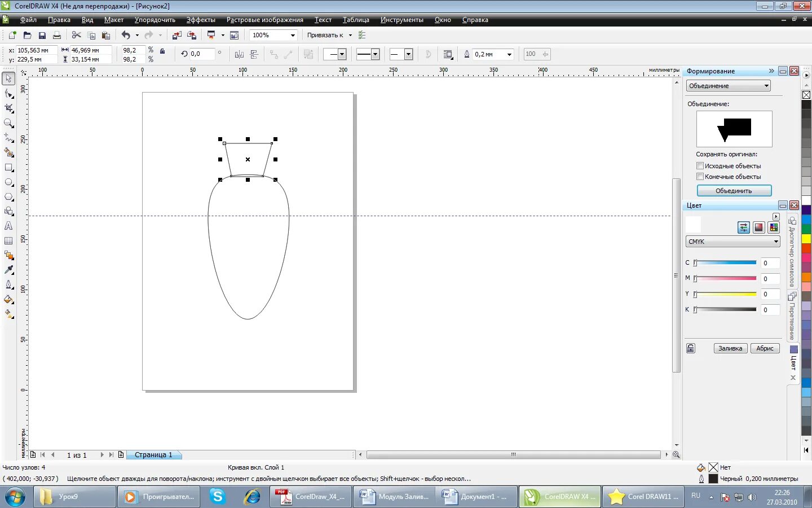Select the Interactive Fill tool
The width and height of the screenshot is (812, 508).
coord(8,314)
